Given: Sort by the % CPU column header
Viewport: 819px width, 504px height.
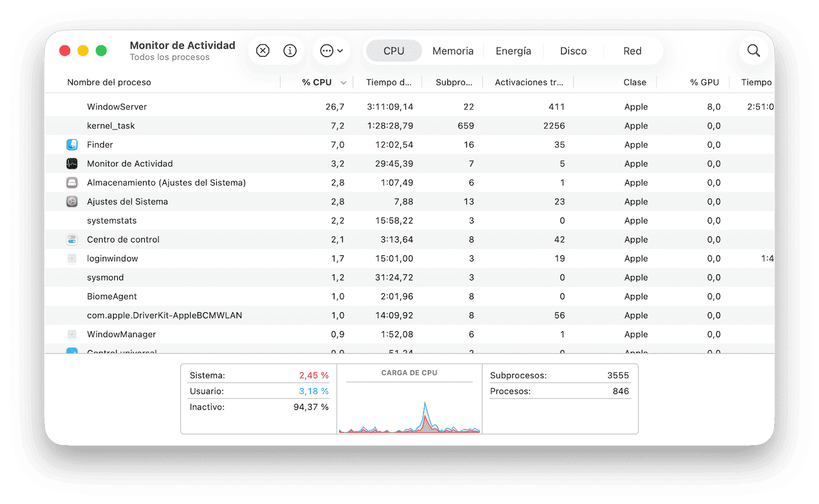Looking at the screenshot, I should [x=317, y=82].
